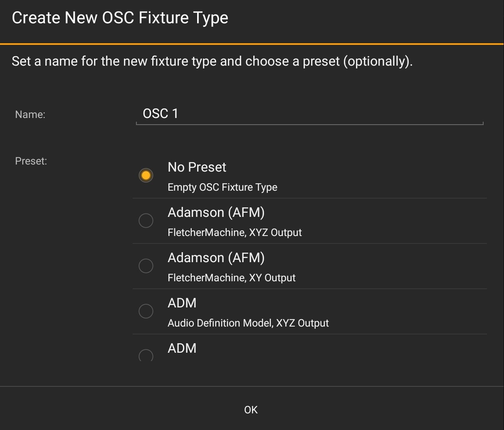The width and height of the screenshot is (504, 430).
Task: Click 'Audio Definition Model, XYZ Output' description
Action: (248, 323)
